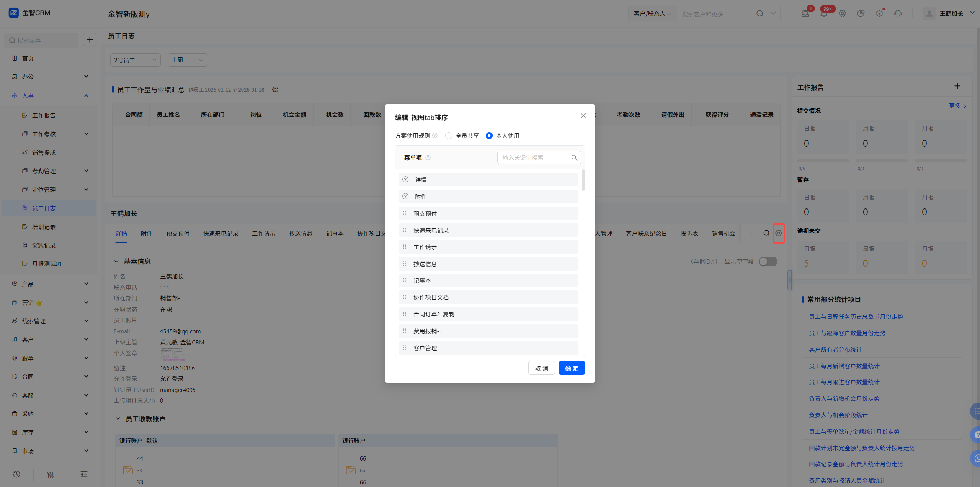Select the 全员共享 radio option
Screen dimensions: 980x487
click(x=449, y=136)
